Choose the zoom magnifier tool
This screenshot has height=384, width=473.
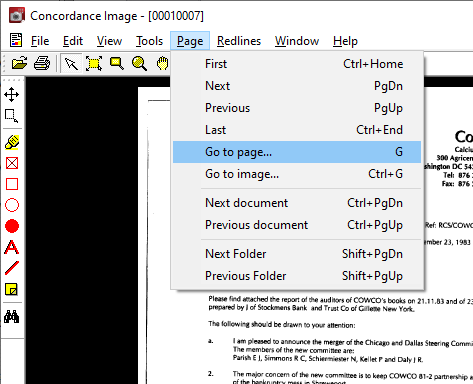(x=139, y=63)
